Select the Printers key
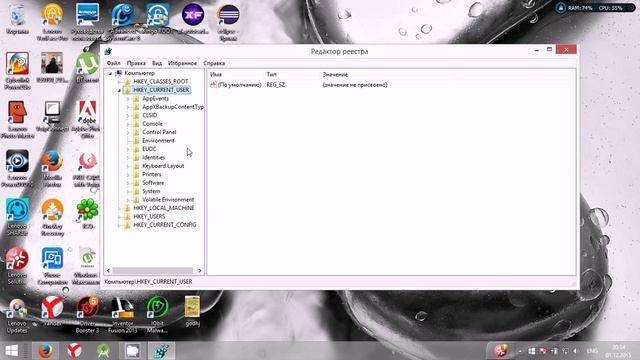 [151, 174]
